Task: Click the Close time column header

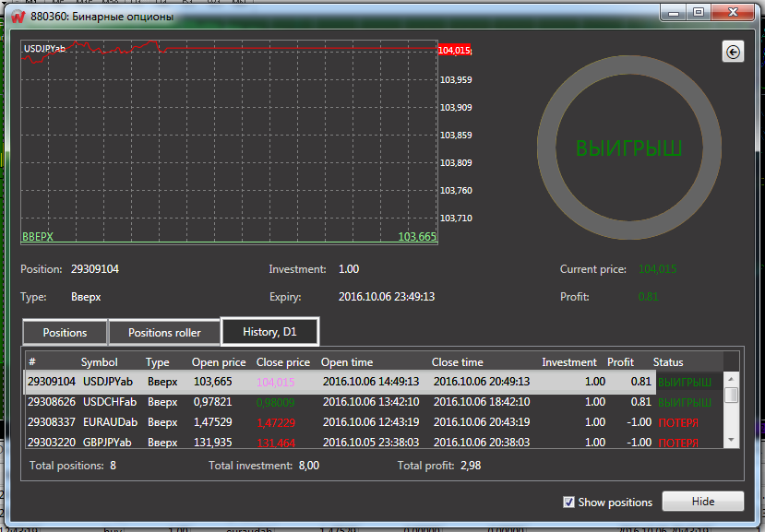Action: [x=457, y=362]
